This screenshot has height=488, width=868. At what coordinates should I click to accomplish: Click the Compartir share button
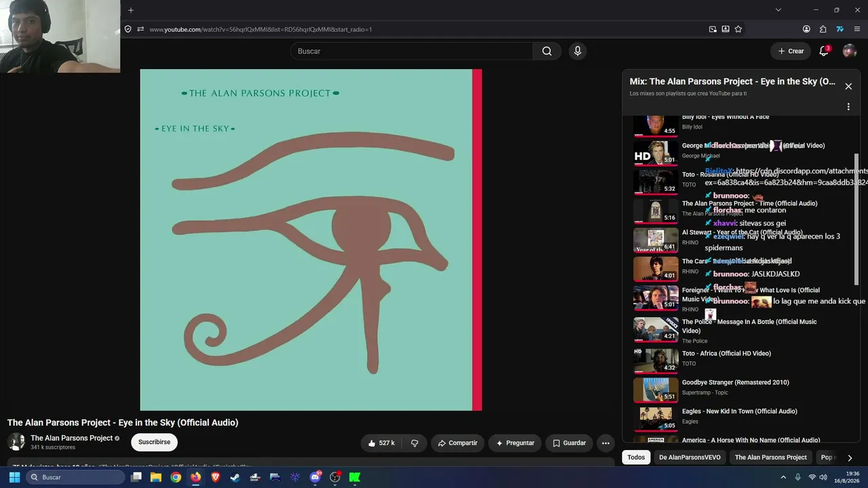(x=458, y=443)
